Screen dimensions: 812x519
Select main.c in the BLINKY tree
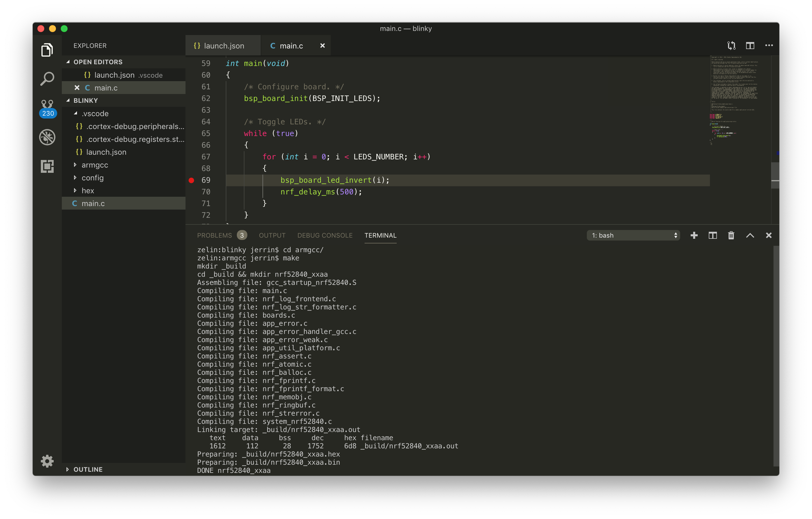click(124, 203)
